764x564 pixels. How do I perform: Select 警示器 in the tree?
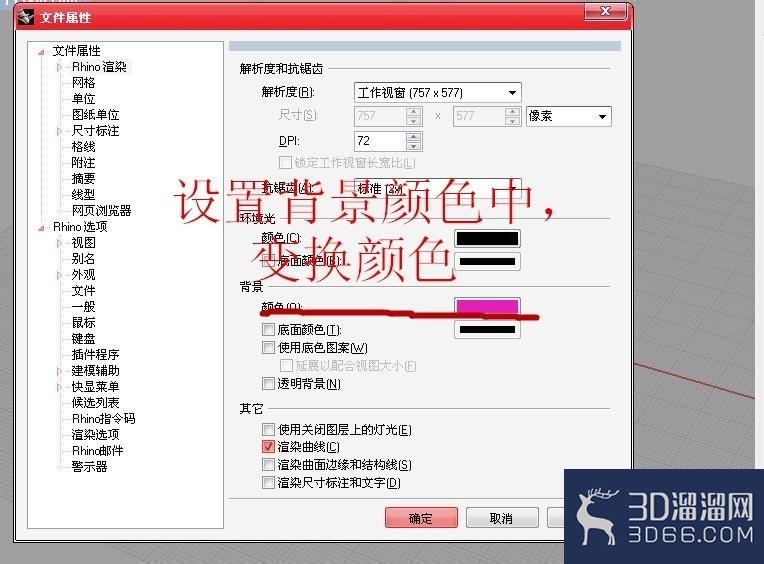(x=89, y=467)
